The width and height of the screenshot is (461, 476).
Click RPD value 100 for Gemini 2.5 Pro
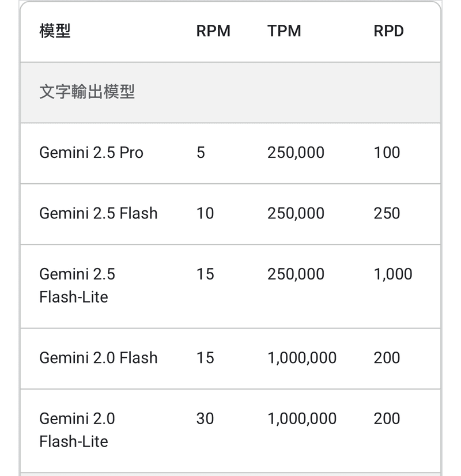387,153
